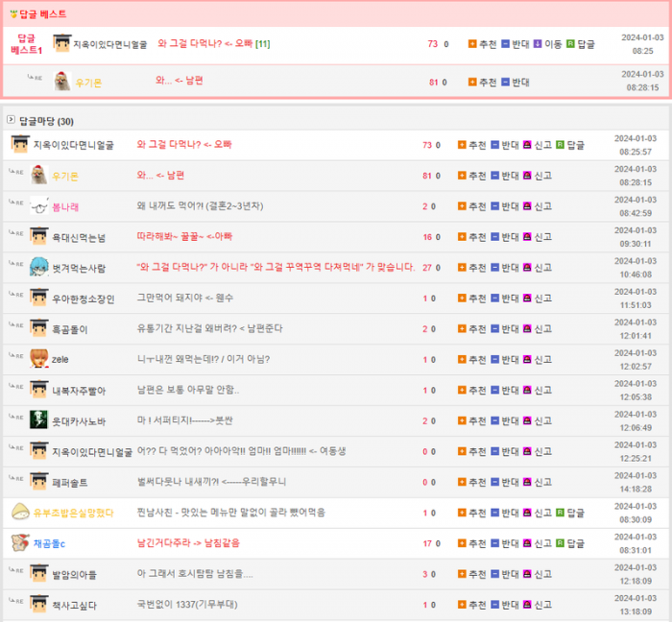Viewport: 672px width, 622px height.
Task: Open the 답글 베스트 section header
Action: (x=38, y=14)
